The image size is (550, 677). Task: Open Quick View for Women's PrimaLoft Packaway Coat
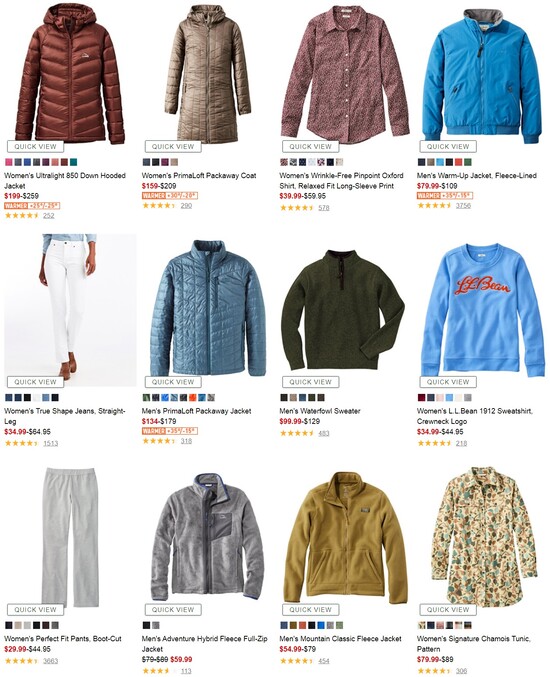[173, 146]
